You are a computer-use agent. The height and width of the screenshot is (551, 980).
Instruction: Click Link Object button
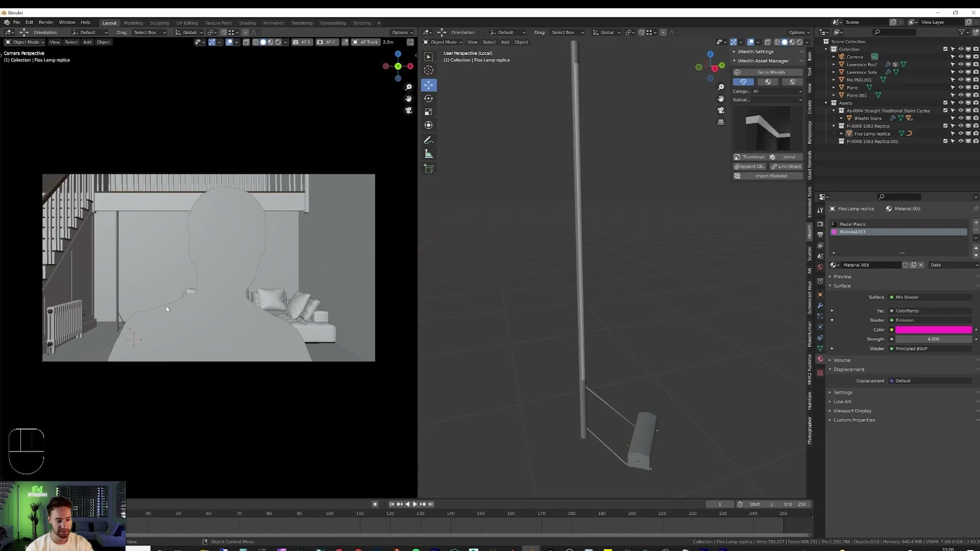[x=786, y=166]
